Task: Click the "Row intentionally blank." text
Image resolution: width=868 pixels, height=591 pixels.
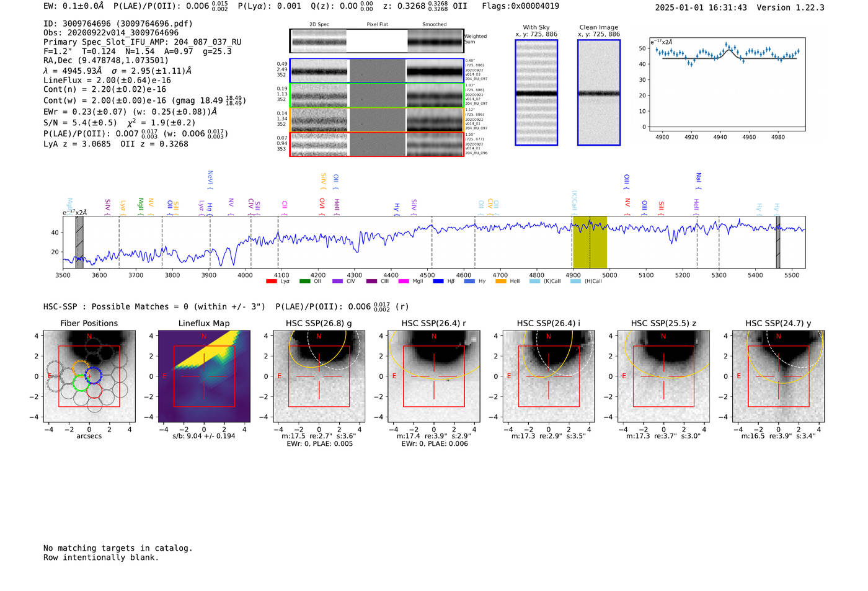Action: 101,558
